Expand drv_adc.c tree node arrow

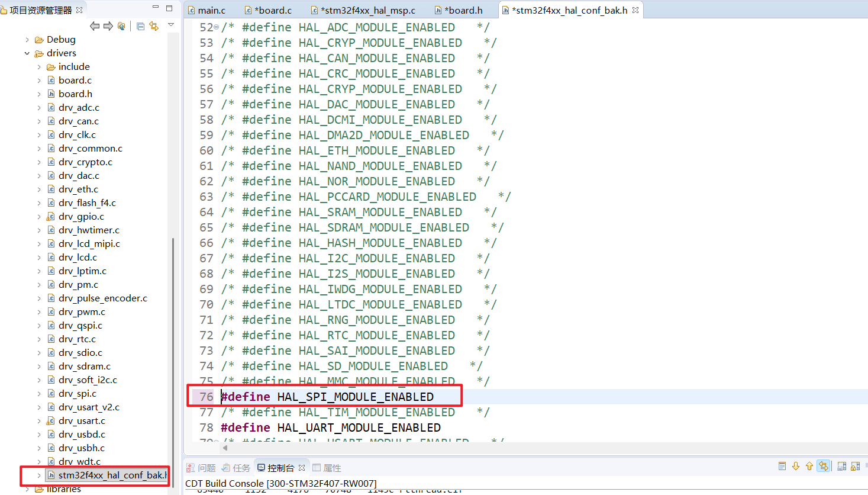click(x=39, y=108)
